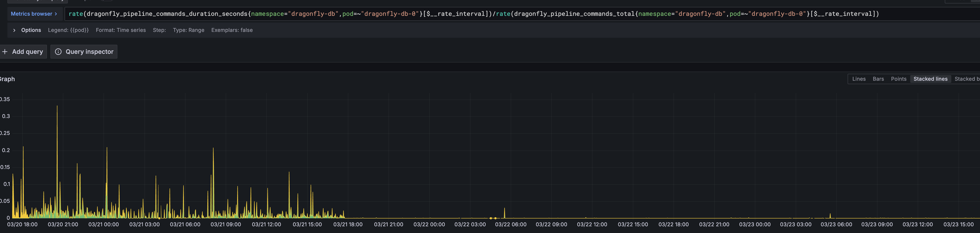Click the 03/20 18:00 x-axis label
980x233 pixels.
click(22, 225)
